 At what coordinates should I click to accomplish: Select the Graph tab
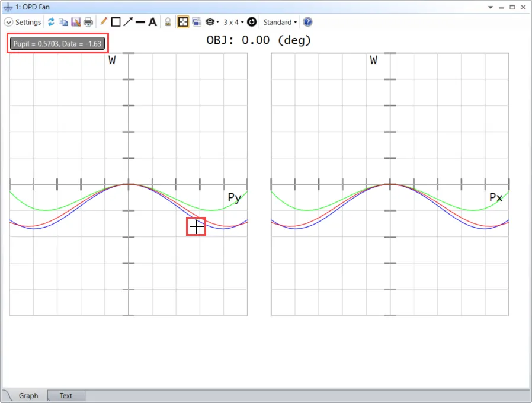tap(28, 395)
